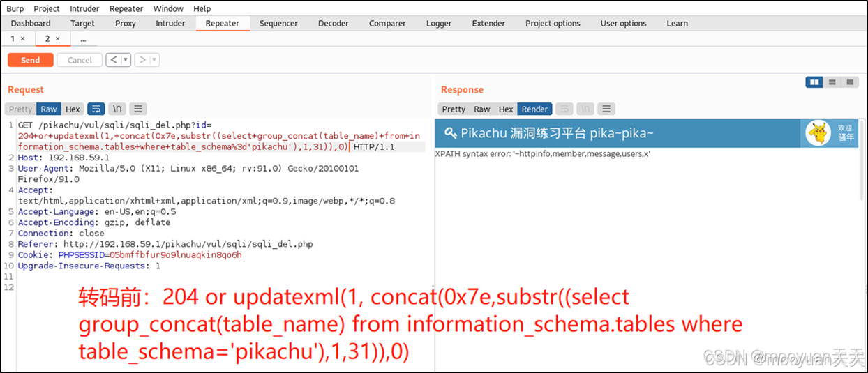The height and width of the screenshot is (373, 868).
Task: Toggle request word wrap icon
Action: click(x=96, y=109)
